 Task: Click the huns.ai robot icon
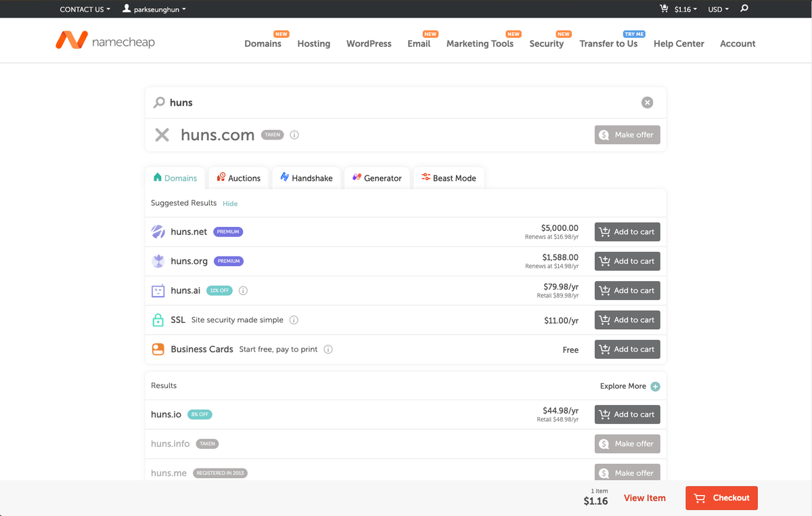click(158, 291)
